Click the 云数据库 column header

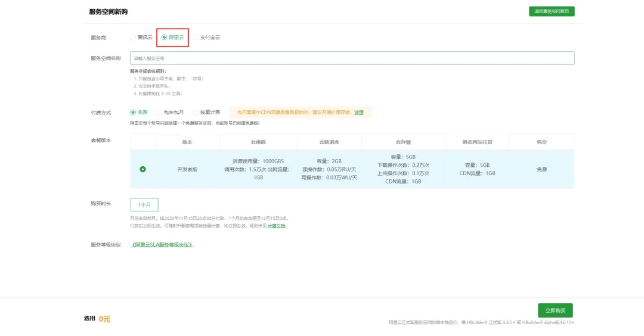[329, 142]
